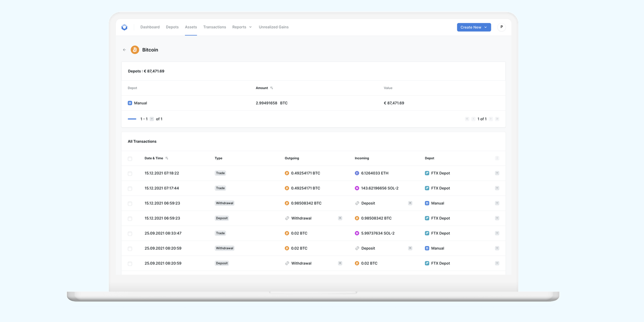
Task: Click the Withdrawal tag on 25.09.2021 row
Action: click(x=225, y=248)
